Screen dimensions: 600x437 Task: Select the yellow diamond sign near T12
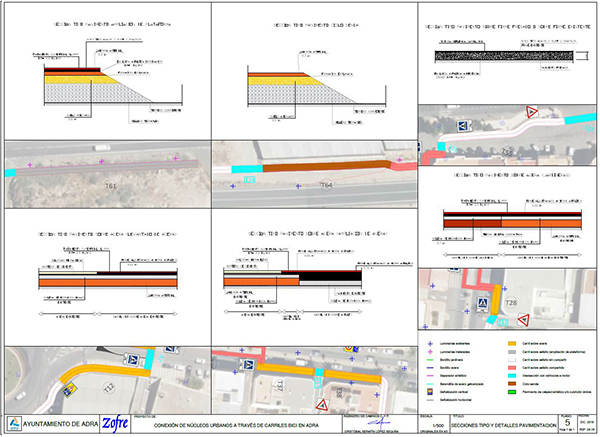pos(70,390)
